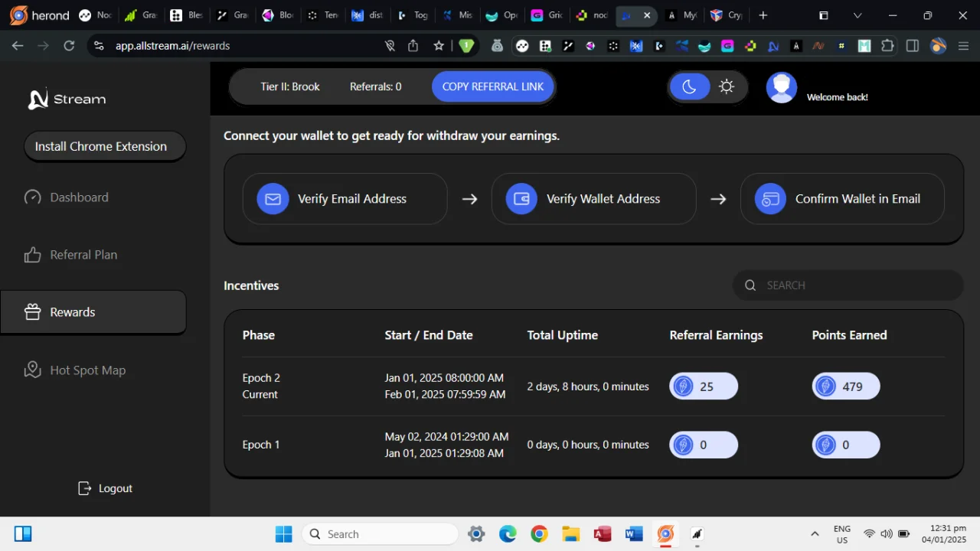Click the magnifier icon in search box
The width and height of the screenshot is (980, 551).
750,285
